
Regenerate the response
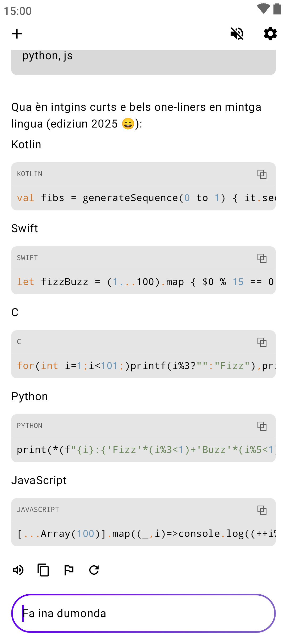pyautogui.click(x=94, y=570)
